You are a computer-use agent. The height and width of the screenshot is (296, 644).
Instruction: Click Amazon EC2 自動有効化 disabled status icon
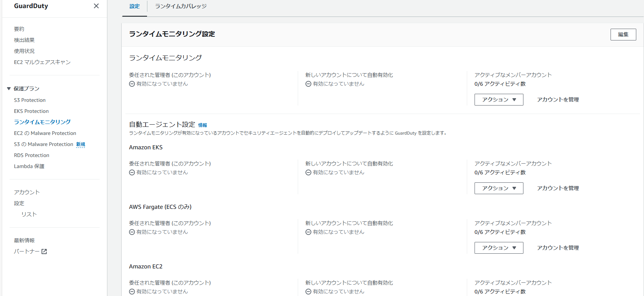[308, 292]
